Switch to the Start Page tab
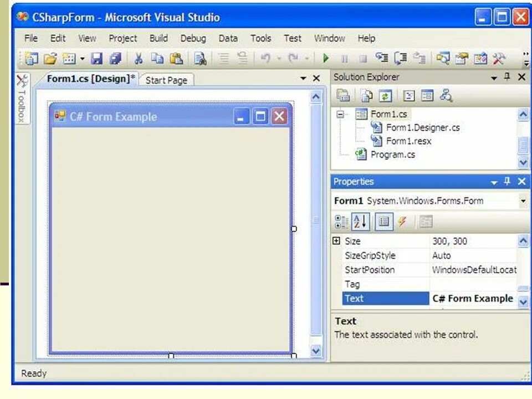Screen dimensions: 532x399 pos(166,80)
